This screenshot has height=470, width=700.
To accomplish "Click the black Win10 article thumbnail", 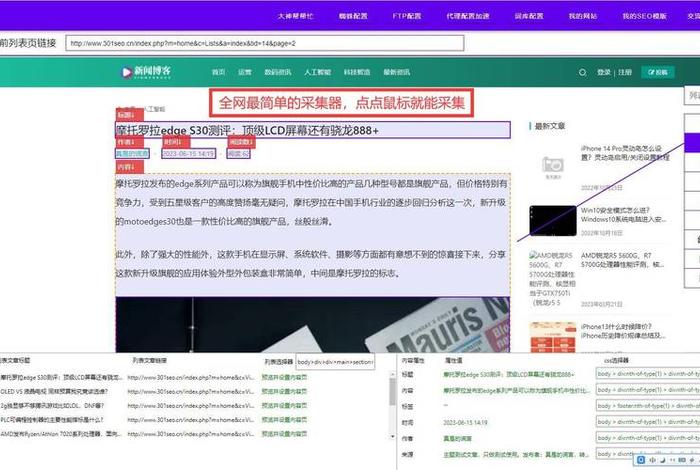I will [x=553, y=220].
